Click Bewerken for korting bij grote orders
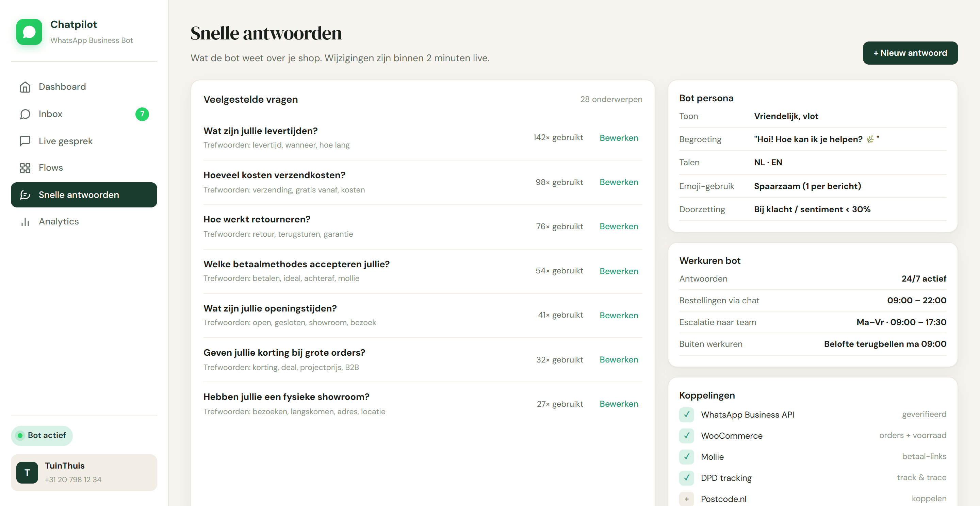This screenshot has width=980, height=506. pos(619,360)
